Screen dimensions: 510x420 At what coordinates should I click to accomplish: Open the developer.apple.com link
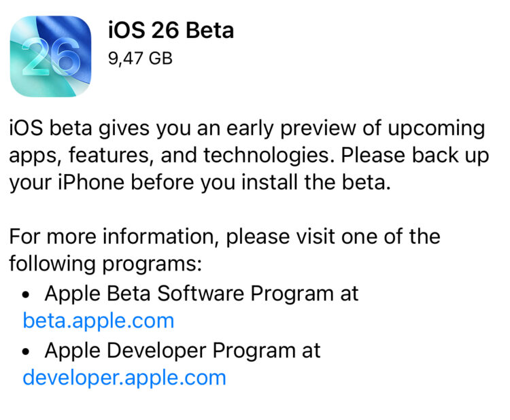coord(124,378)
